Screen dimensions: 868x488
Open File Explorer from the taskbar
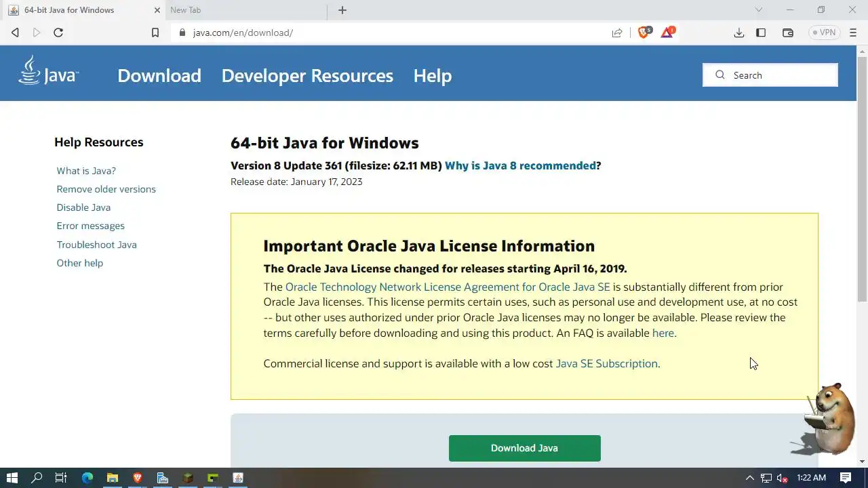click(112, 478)
